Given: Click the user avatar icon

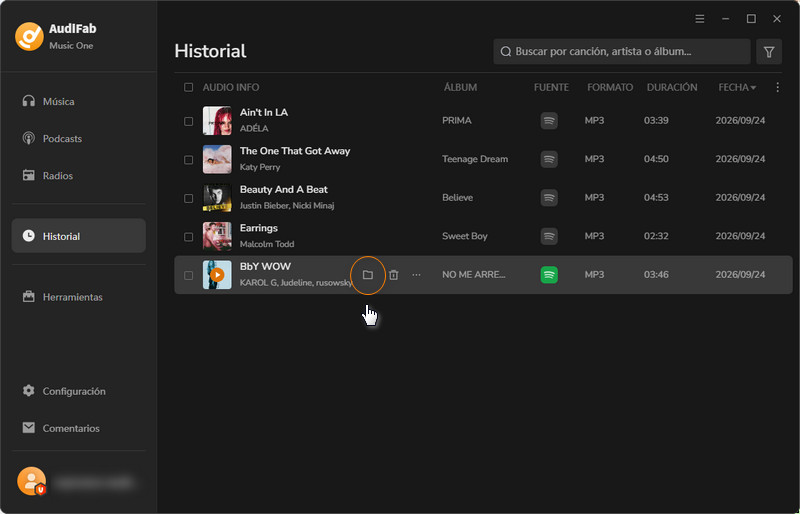Looking at the screenshot, I should pos(32,481).
